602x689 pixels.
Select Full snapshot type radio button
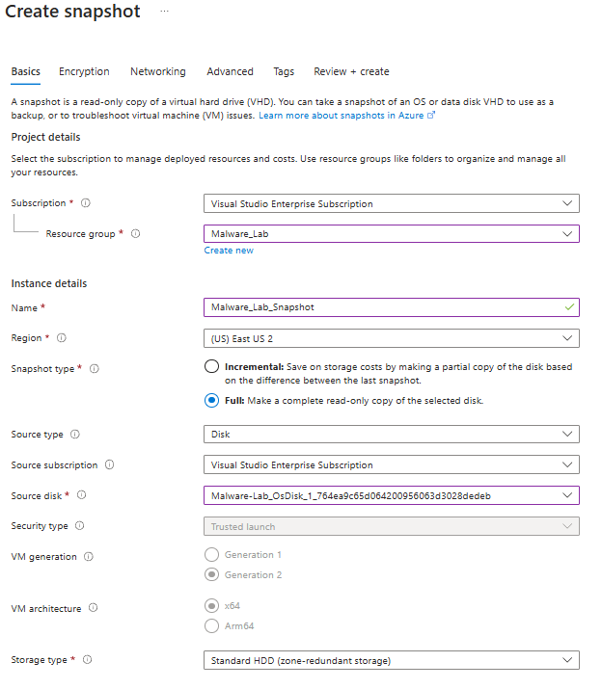pyautogui.click(x=212, y=401)
